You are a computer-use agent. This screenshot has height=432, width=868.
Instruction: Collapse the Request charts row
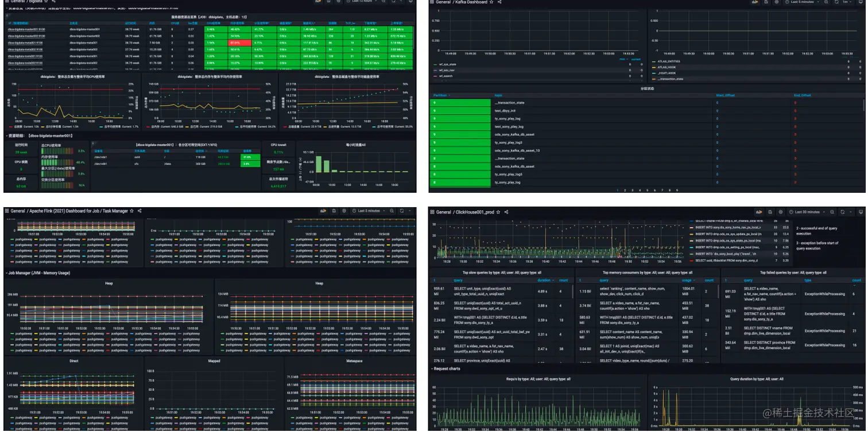445,369
